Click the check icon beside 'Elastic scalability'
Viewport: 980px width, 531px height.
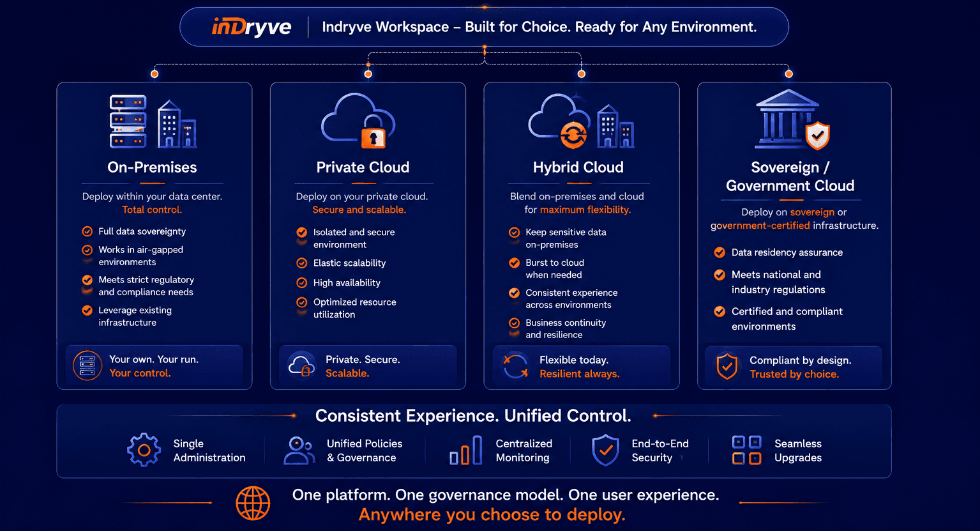coord(302,263)
